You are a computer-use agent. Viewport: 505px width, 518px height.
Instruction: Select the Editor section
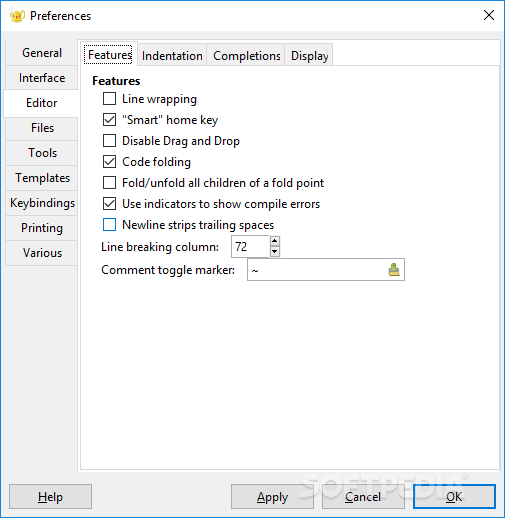(x=42, y=103)
